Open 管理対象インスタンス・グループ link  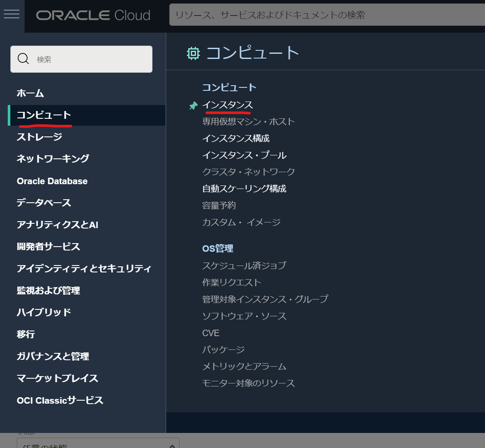click(265, 299)
